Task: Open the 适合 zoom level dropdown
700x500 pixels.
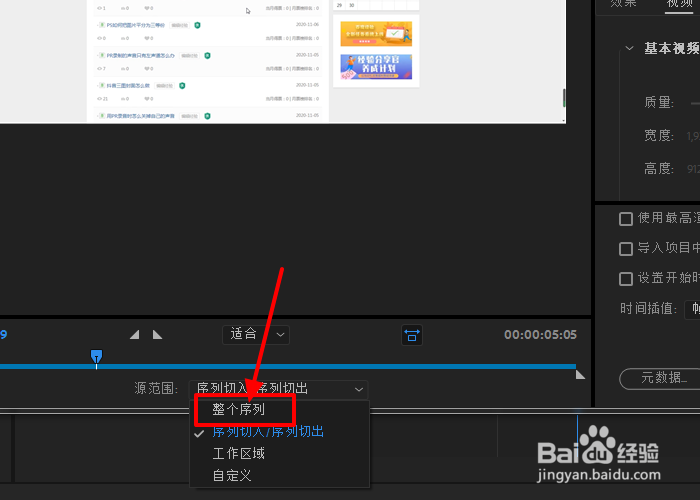Action: pyautogui.click(x=256, y=335)
